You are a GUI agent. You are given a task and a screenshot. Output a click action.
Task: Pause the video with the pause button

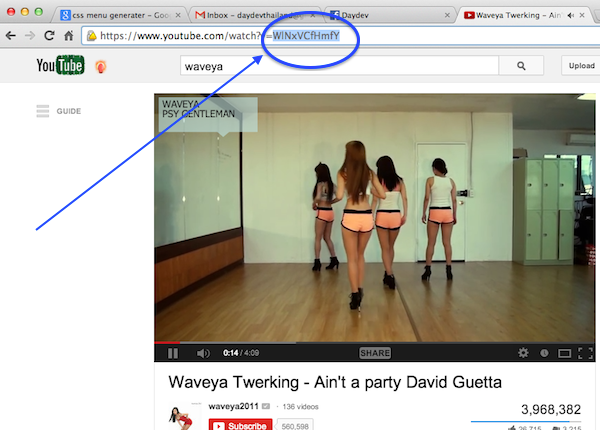(173, 353)
